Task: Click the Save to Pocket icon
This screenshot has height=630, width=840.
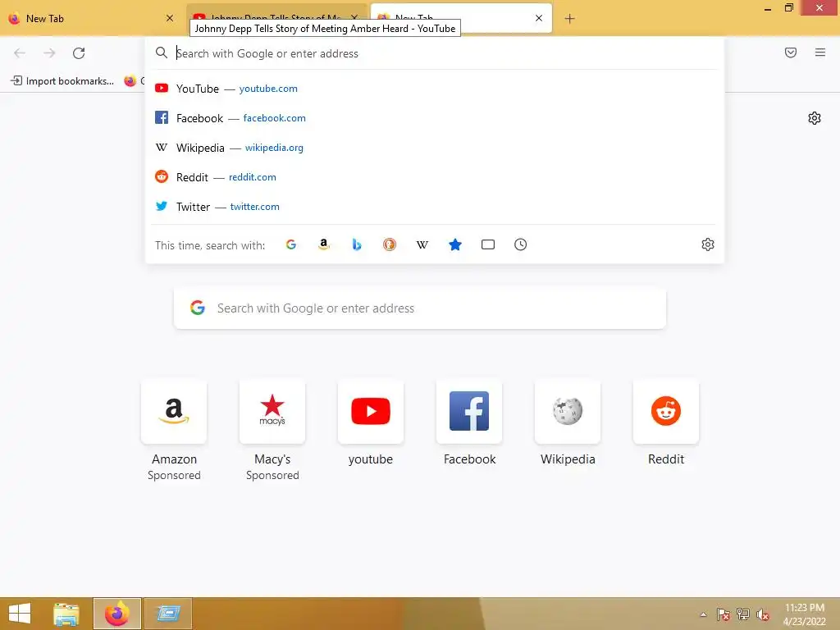Action: click(791, 52)
